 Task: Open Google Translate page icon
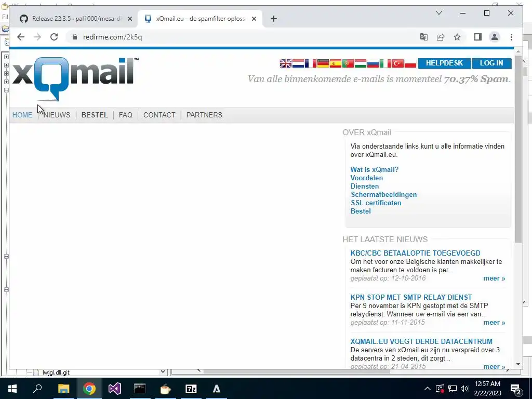[423, 37]
